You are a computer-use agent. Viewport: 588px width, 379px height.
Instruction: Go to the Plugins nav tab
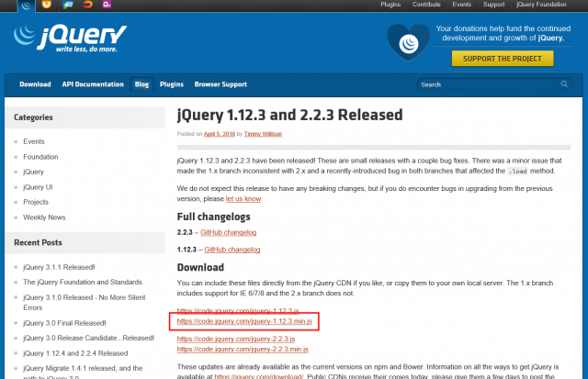(x=172, y=84)
